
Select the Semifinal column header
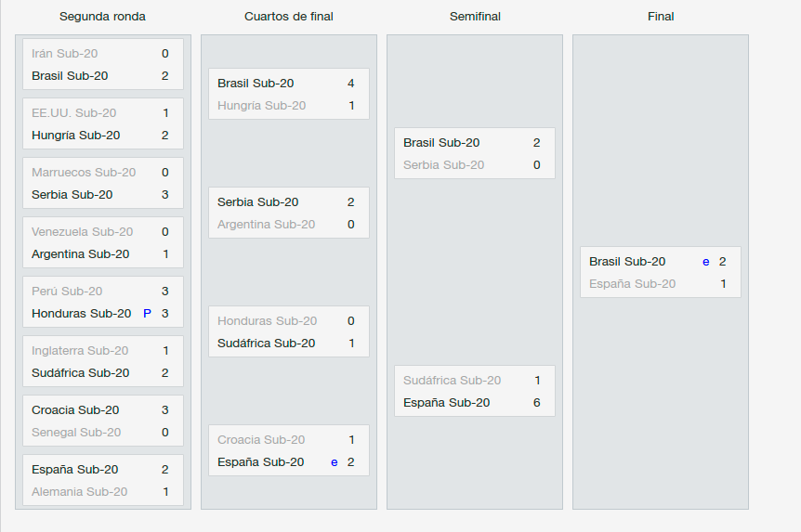coord(475,17)
